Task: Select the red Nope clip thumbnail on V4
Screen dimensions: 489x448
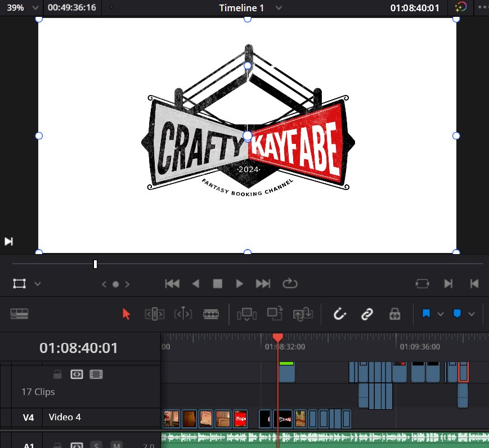Action: (x=240, y=419)
